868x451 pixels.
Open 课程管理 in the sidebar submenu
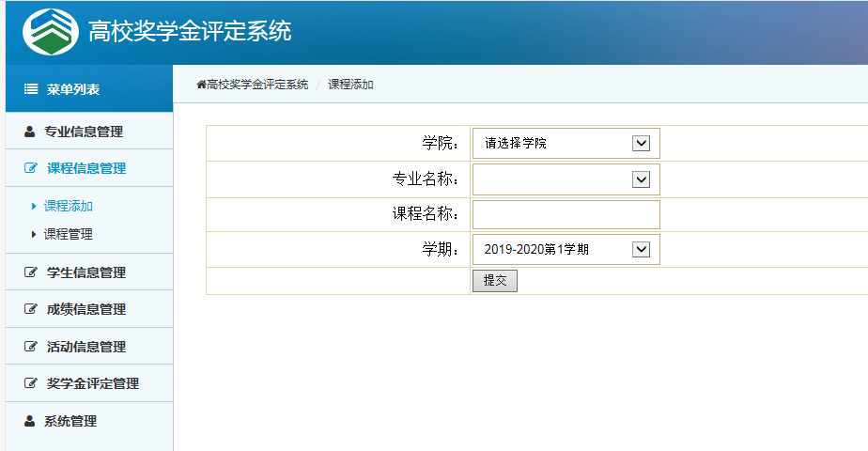pos(69,234)
